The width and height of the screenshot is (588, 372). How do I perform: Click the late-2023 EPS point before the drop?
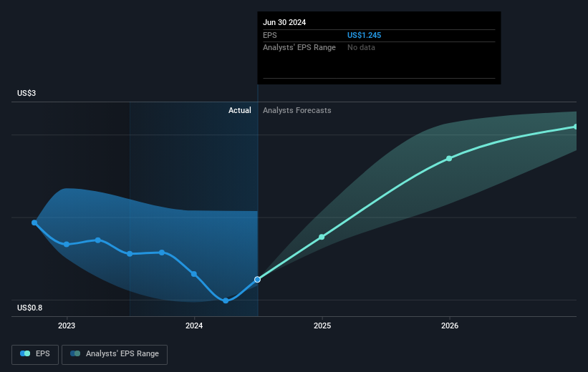tap(162, 253)
